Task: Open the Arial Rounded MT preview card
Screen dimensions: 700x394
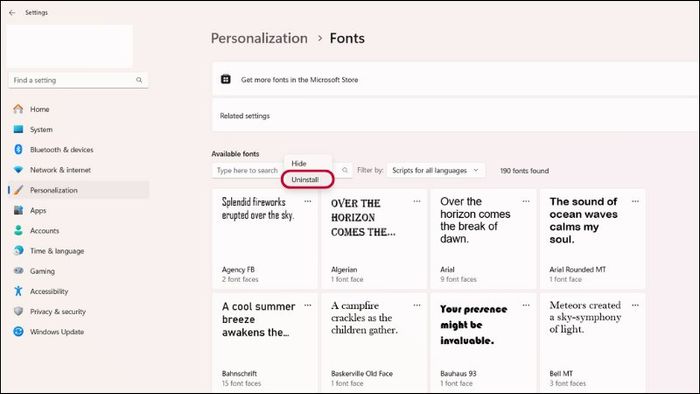Action: pos(592,239)
